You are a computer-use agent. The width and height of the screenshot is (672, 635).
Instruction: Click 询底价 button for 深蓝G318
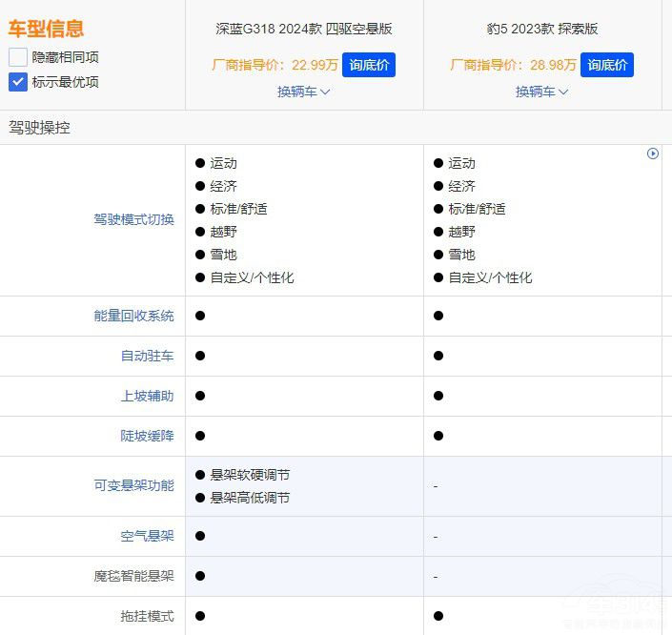tap(368, 65)
